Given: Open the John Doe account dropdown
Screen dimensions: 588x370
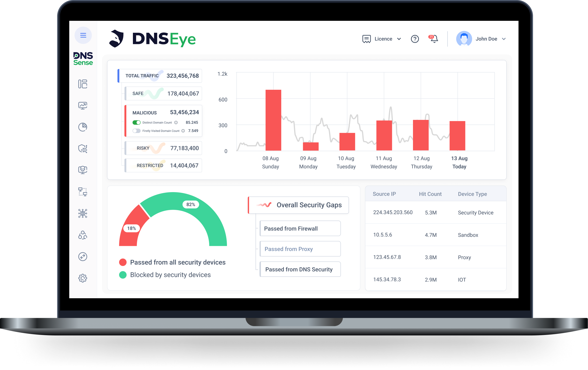Looking at the screenshot, I should [x=491, y=39].
